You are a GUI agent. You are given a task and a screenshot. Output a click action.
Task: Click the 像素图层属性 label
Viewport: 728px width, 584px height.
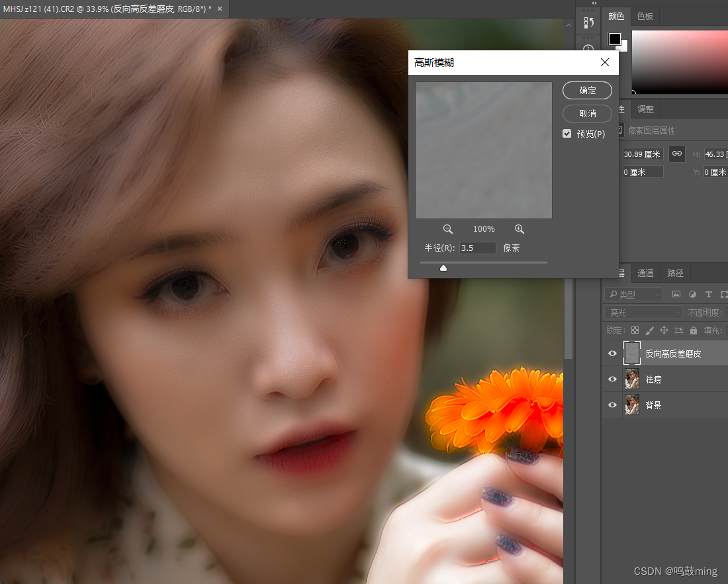(651, 130)
